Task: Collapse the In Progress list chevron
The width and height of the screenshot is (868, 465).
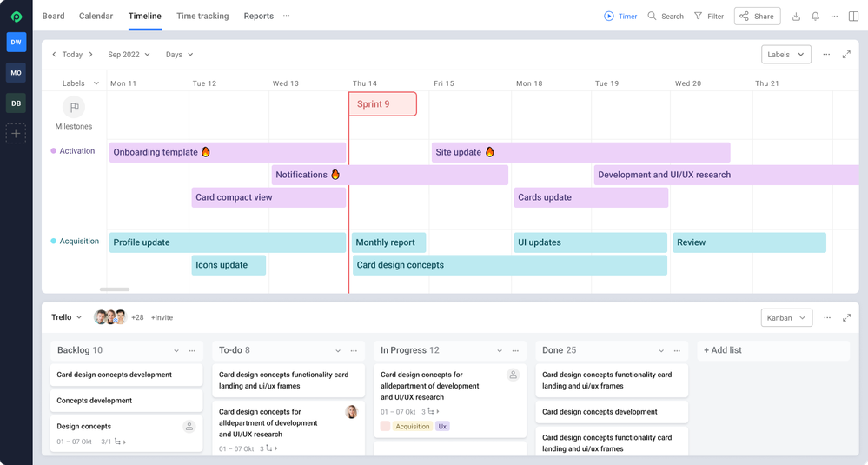Action: (x=500, y=351)
